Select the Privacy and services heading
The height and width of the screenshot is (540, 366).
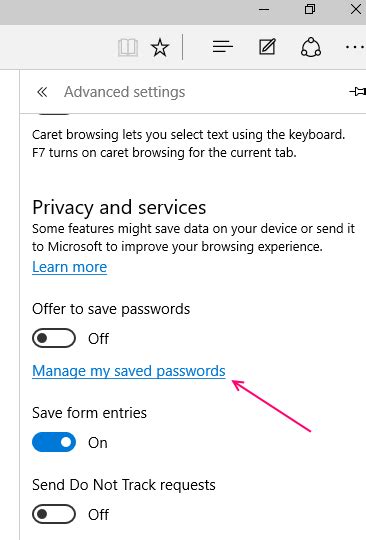click(x=119, y=207)
